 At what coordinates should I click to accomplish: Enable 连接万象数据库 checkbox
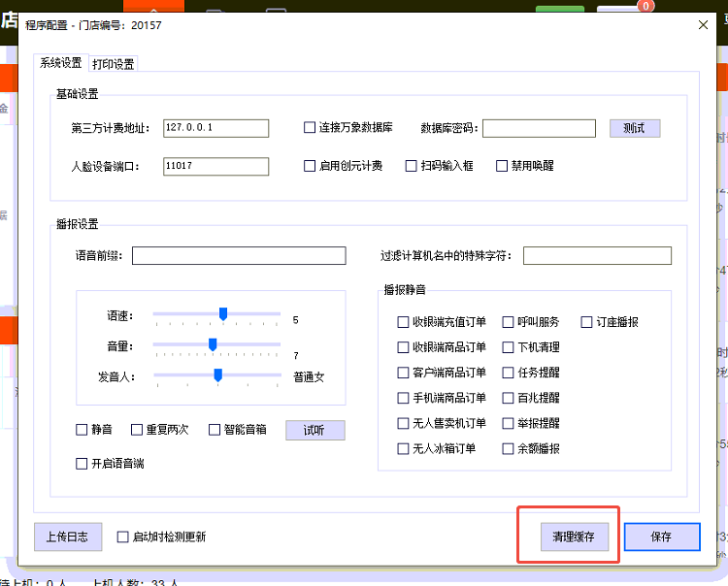(310, 128)
